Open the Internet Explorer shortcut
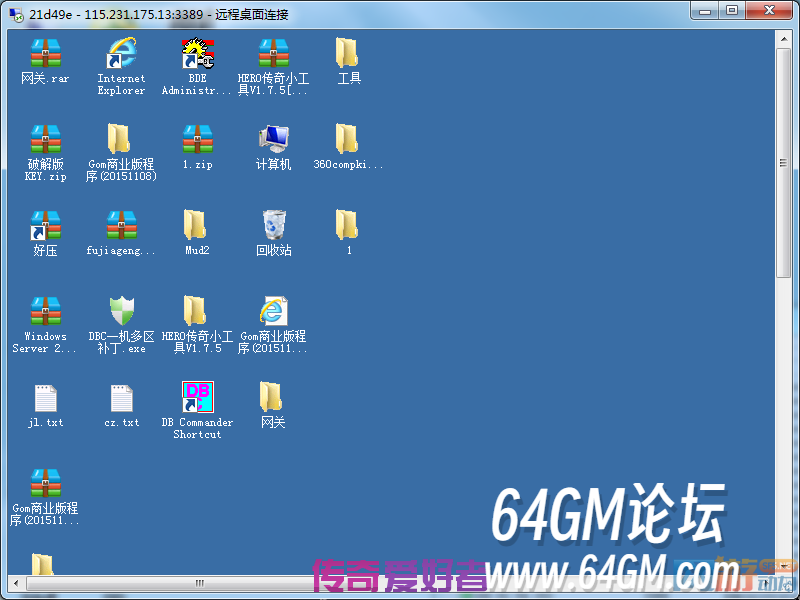Screen dimensions: 800x600 (x=121, y=53)
